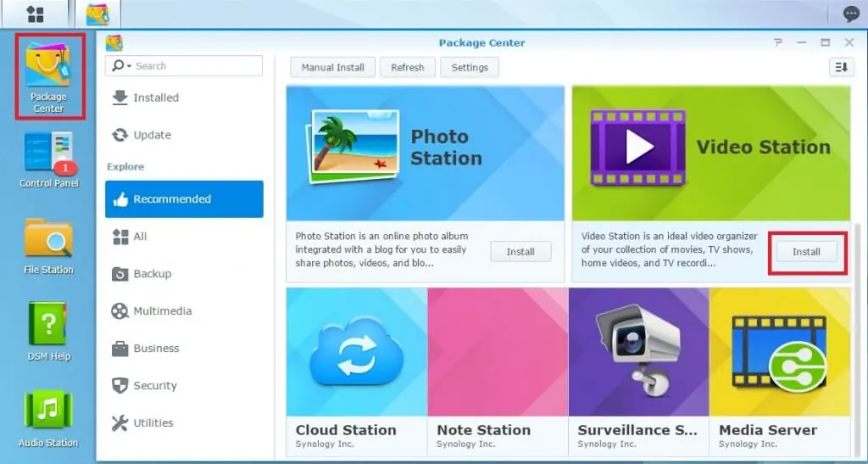Click the Cloud Station name label
Viewport: 868px width, 464px height.
[346, 430]
